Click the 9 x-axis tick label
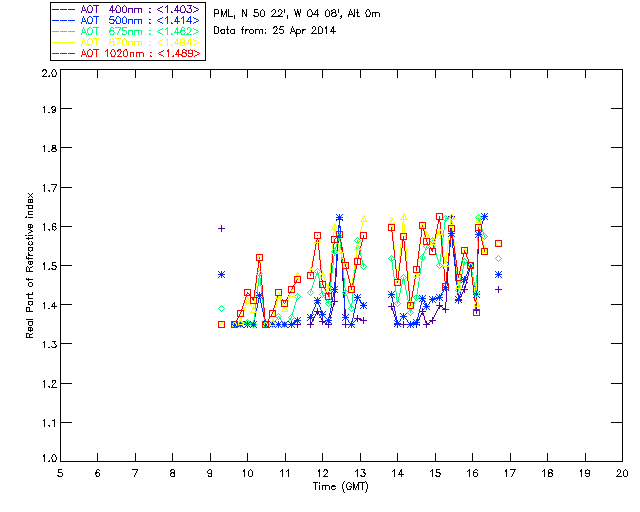The height and width of the screenshot is (512, 640). pyautogui.click(x=210, y=473)
